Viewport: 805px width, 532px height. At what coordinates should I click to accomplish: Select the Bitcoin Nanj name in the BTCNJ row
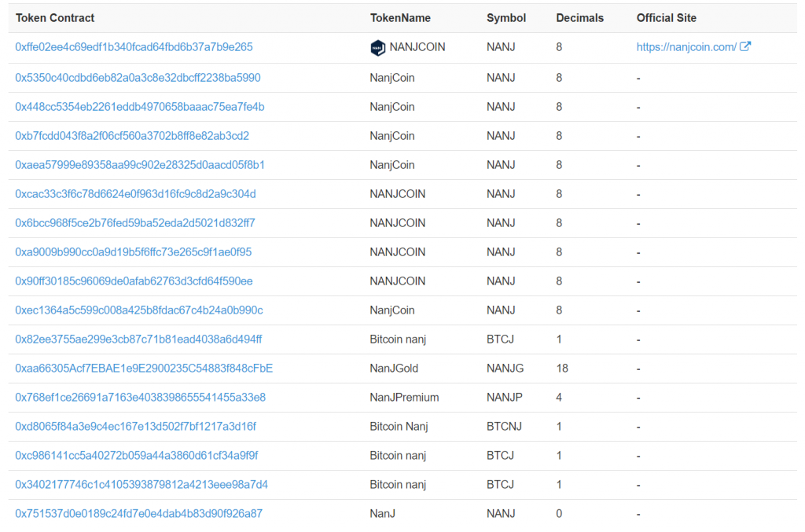pos(399,427)
